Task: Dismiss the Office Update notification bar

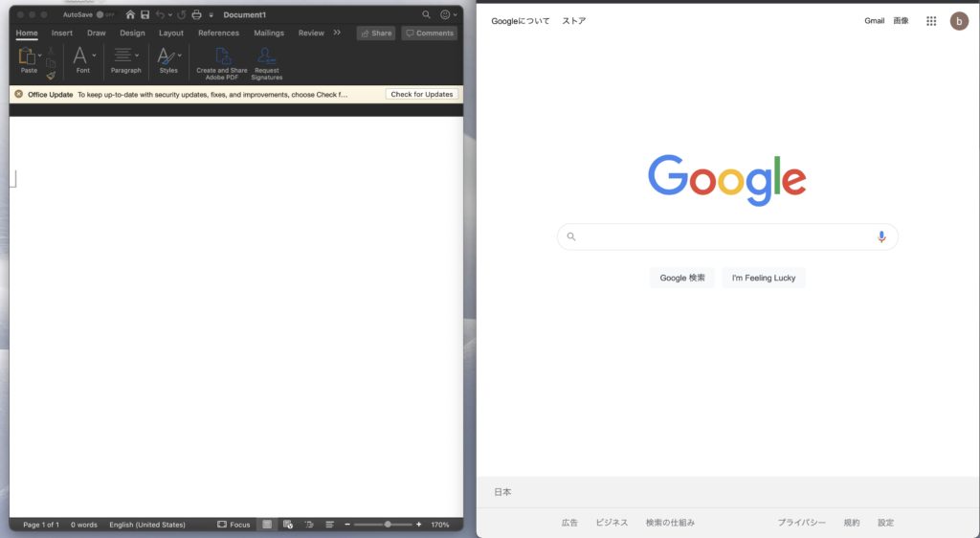Action: tap(19, 95)
